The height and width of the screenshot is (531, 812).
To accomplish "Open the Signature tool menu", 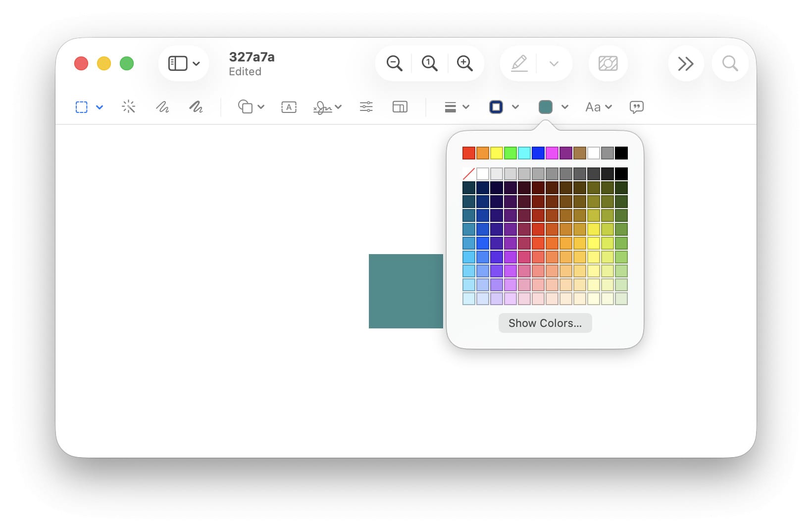I will click(327, 107).
